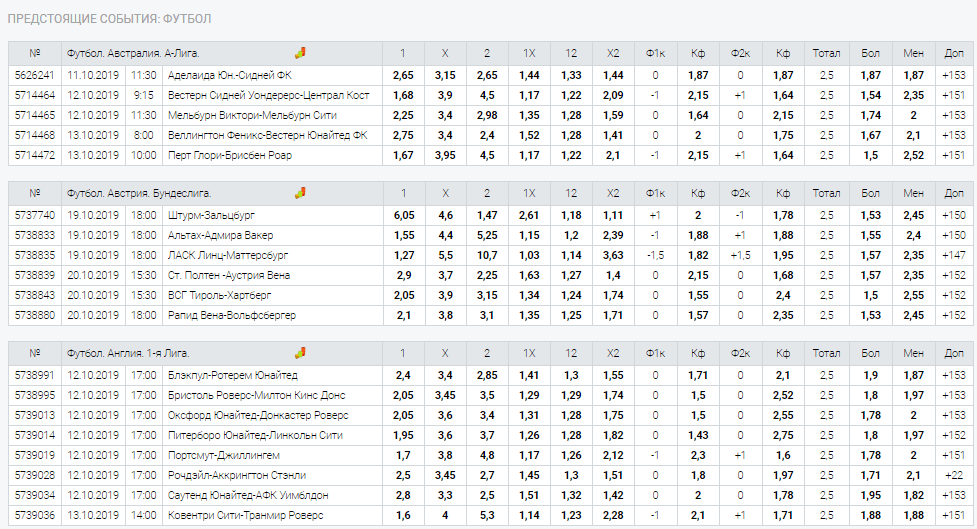Click Футбол. Англия. 1-я Лига. header
Viewport: 977px width, 529px height.
tap(128, 354)
